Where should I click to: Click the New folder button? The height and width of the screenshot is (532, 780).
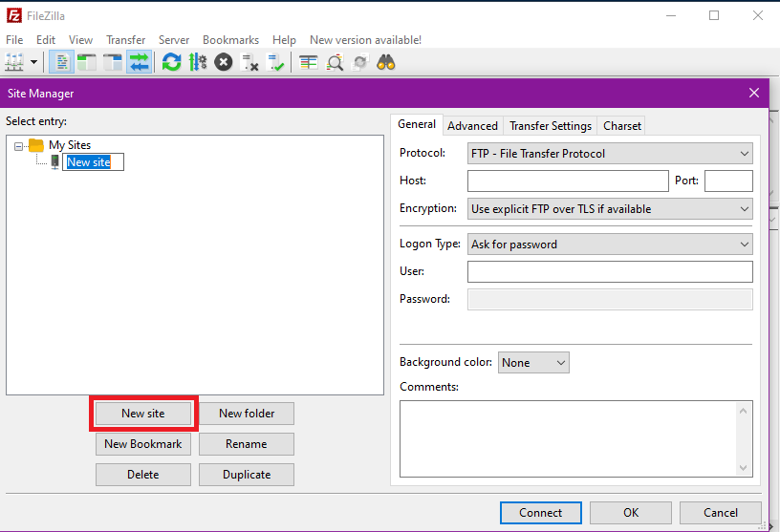tap(247, 414)
